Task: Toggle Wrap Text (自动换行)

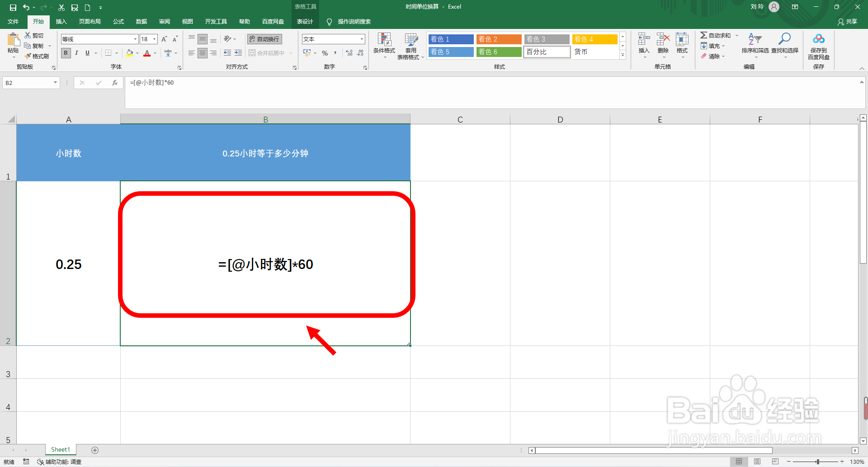Action: coord(265,39)
